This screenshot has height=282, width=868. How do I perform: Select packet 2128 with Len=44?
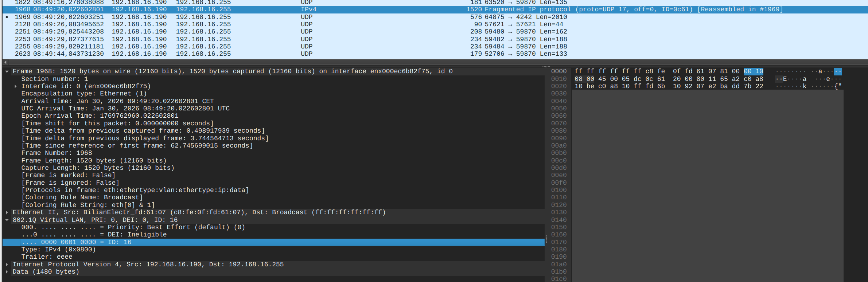[x=435, y=24]
